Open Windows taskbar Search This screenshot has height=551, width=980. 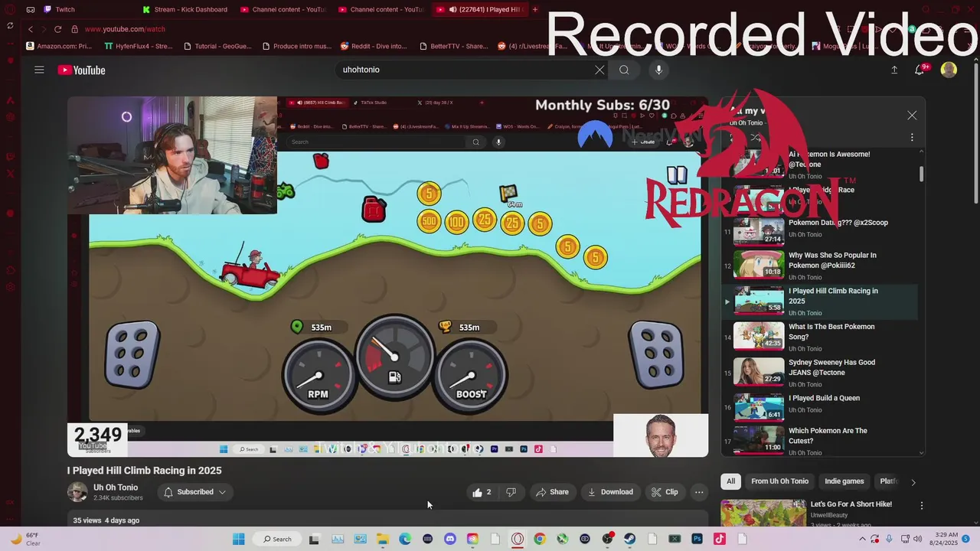tap(276, 539)
